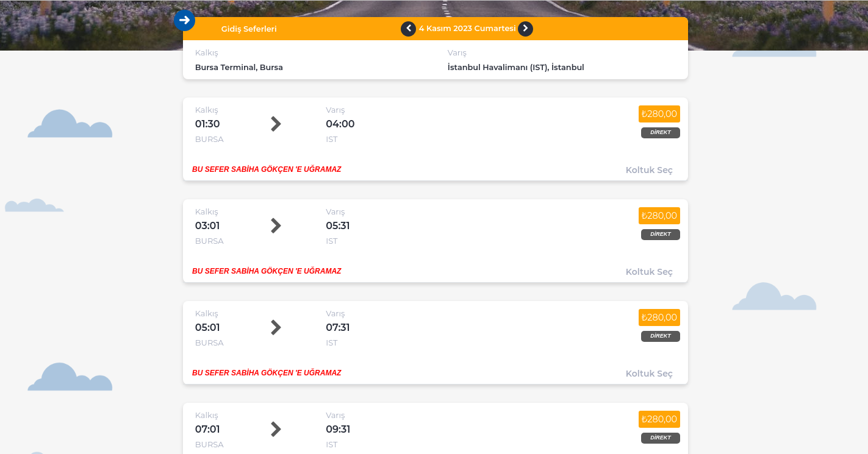Click arrow icon on 01:30 trip
This screenshot has width=868, height=454.
(x=276, y=124)
